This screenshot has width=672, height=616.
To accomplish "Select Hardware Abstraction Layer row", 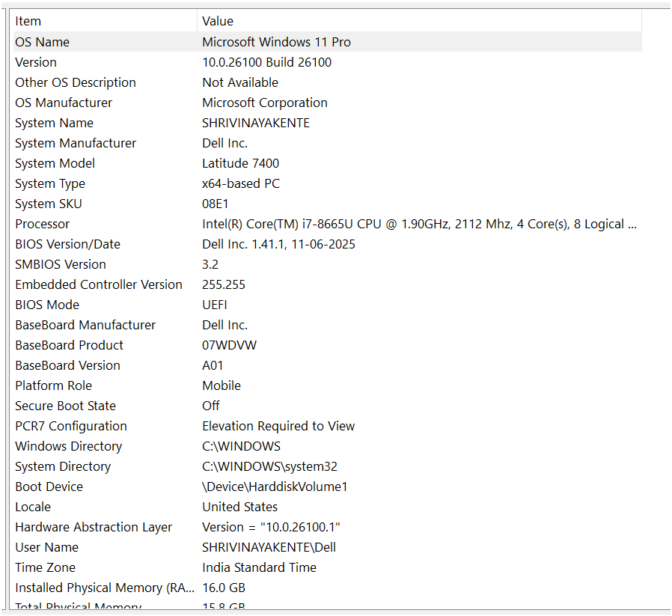I will (x=328, y=527).
